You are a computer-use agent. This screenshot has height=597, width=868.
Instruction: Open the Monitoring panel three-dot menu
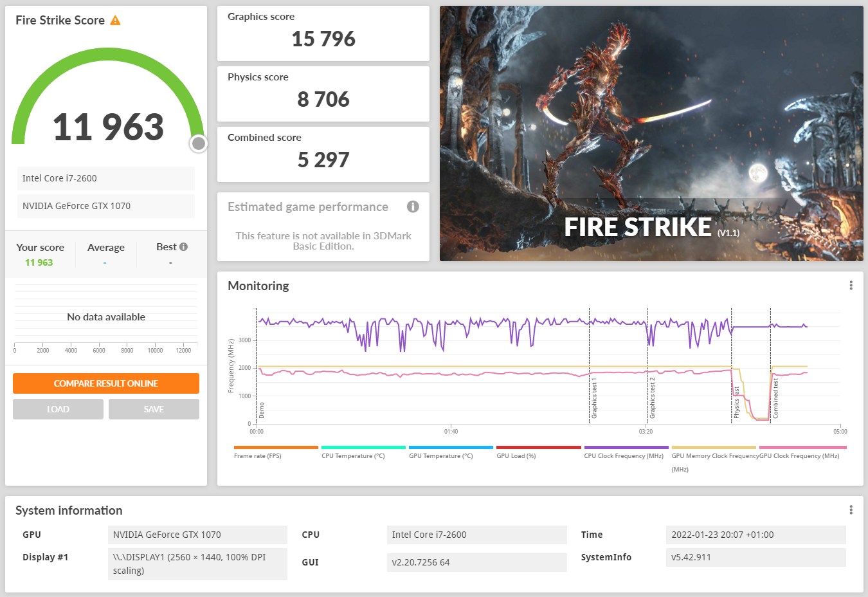pos(851,286)
